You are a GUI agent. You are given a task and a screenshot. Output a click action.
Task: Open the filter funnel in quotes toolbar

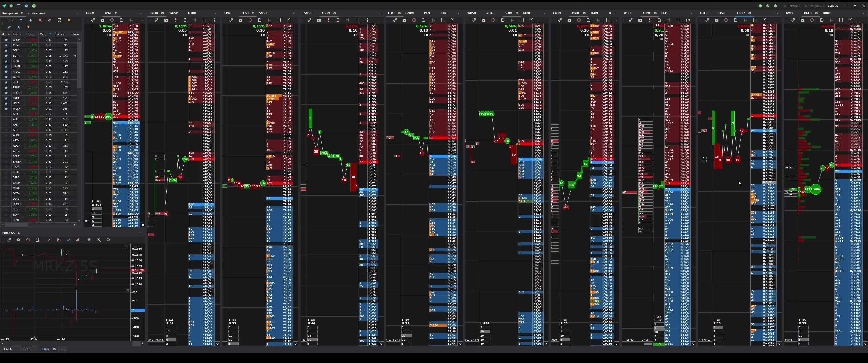point(28,27)
